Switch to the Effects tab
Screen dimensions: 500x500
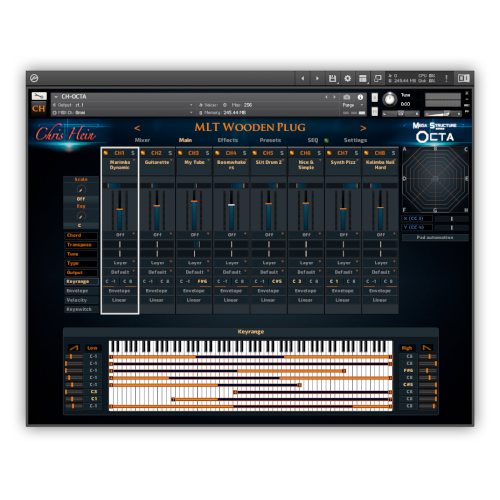pos(228,140)
